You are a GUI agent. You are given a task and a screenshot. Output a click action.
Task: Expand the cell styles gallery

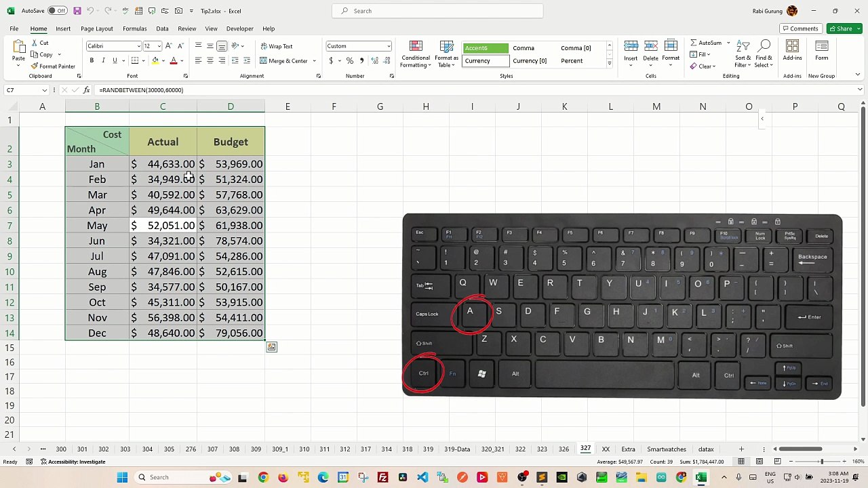609,64
